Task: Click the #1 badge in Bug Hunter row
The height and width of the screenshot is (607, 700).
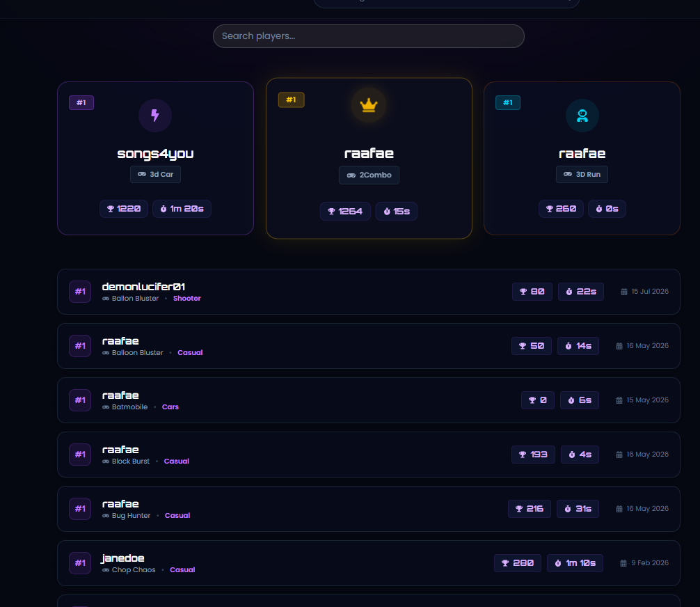Action: (80, 509)
